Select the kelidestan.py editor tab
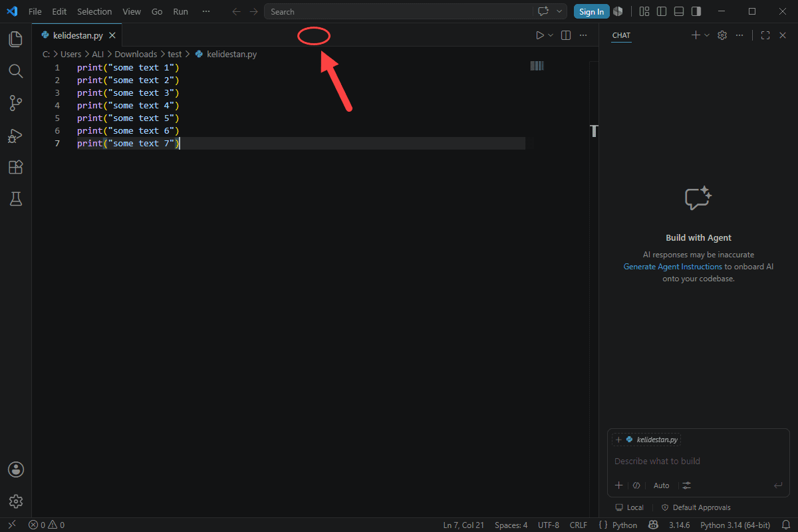 pos(77,35)
